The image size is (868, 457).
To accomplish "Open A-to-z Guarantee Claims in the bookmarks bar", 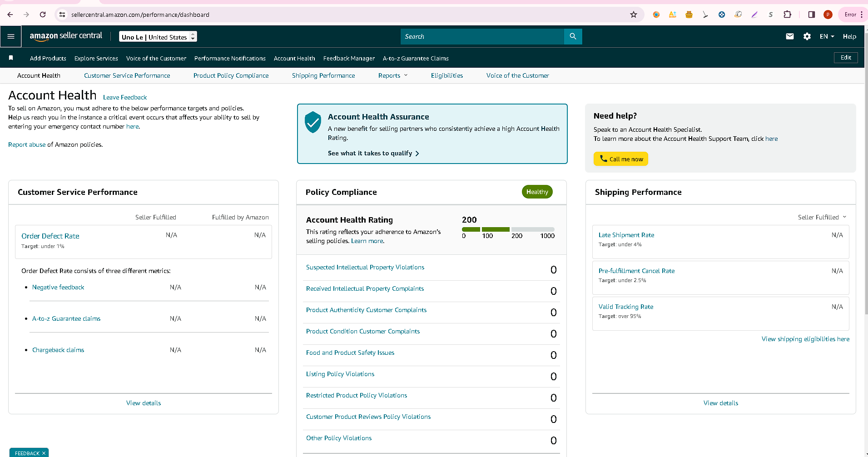I will pos(416,58).
